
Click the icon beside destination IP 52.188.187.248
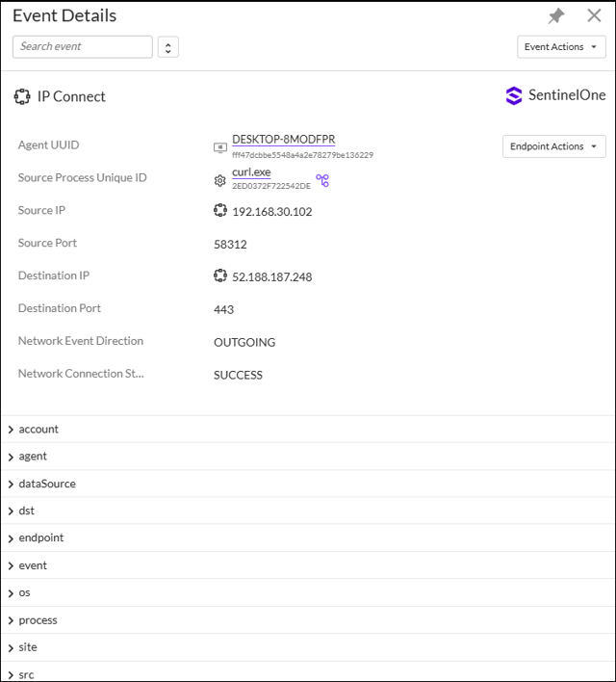[x=220, y=276]
